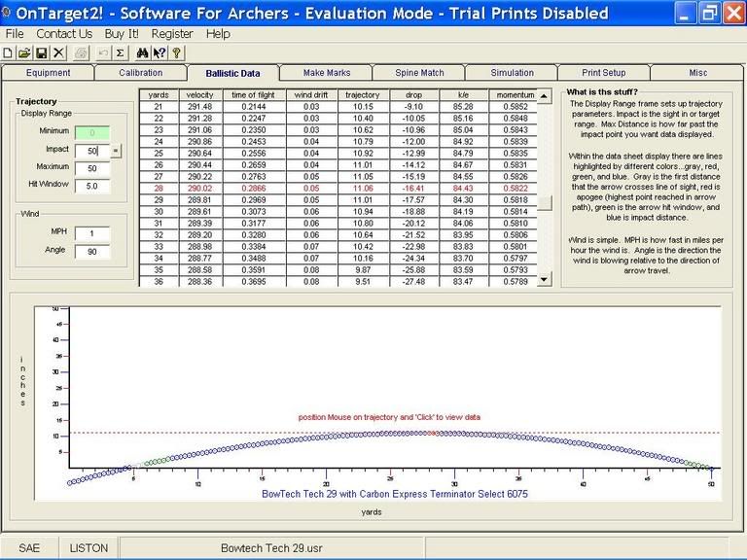
Task: Click drop value -18.88 in row 30
Action: point(413,211)
